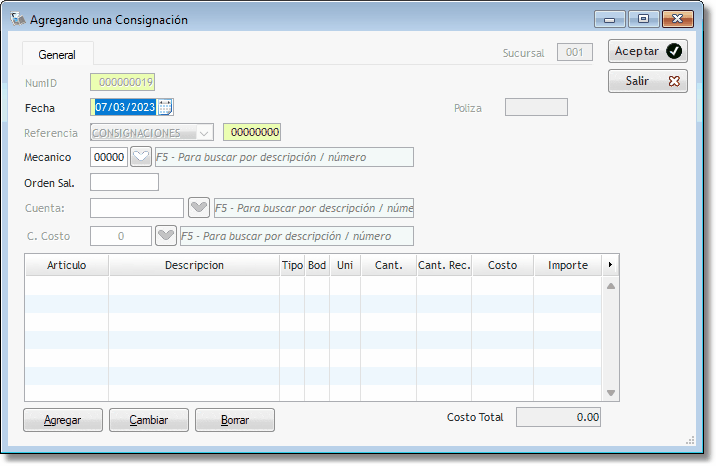716x466 pixels.
Task: Select the Articulo column header
Action: [x=66, y=265]
